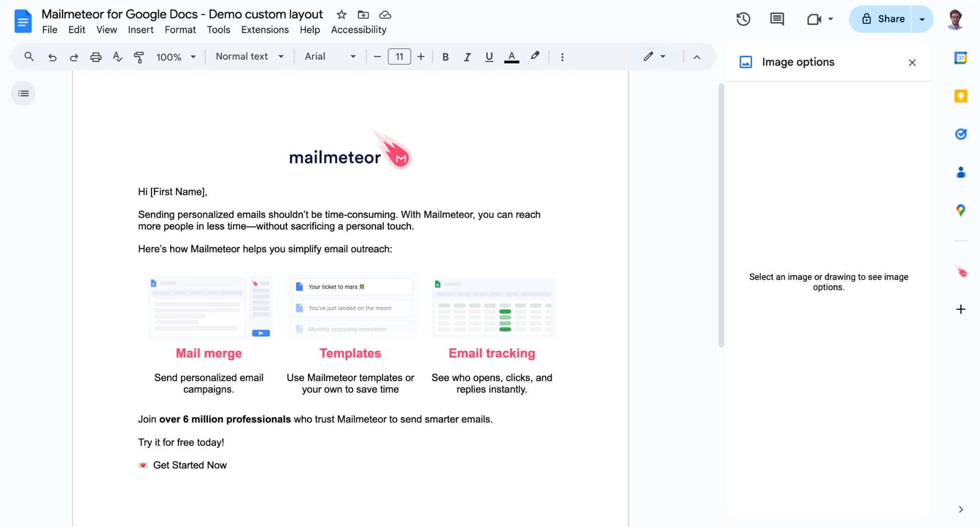Get add-ons with the plus icon
The height and width of the screenshot is (527, 980).
(x=960, y=309)
